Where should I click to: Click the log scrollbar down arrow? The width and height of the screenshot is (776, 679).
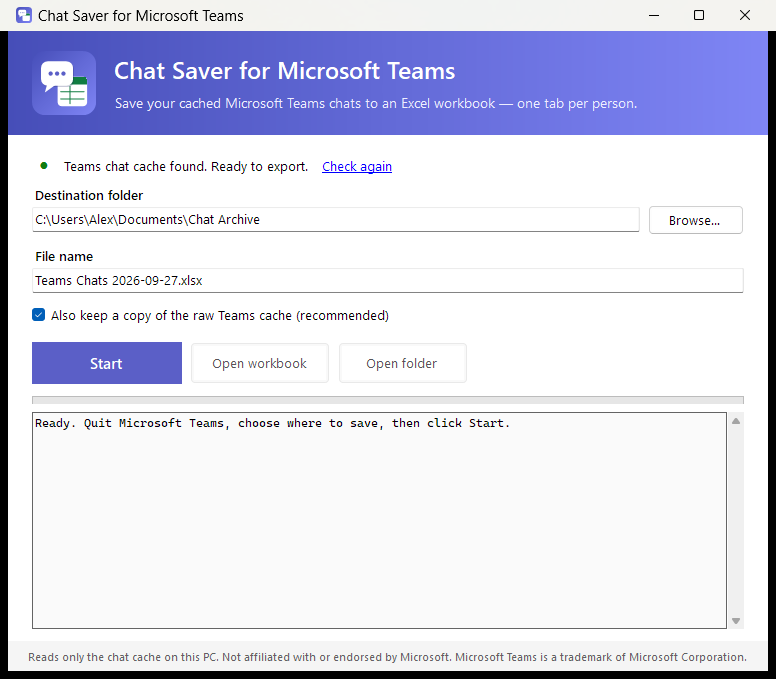[736, 621]
